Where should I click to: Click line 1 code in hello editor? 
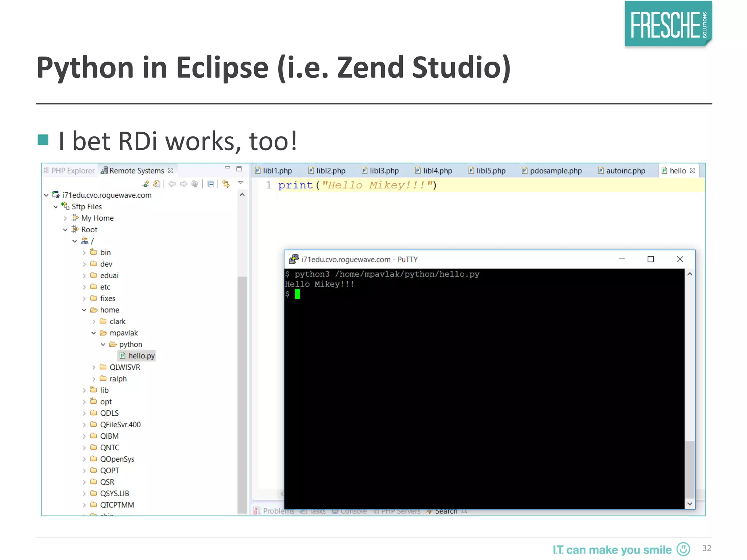357,185
